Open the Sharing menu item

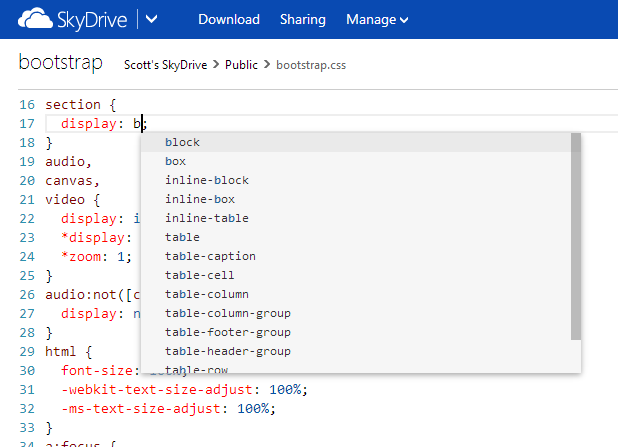coord(303,19)
